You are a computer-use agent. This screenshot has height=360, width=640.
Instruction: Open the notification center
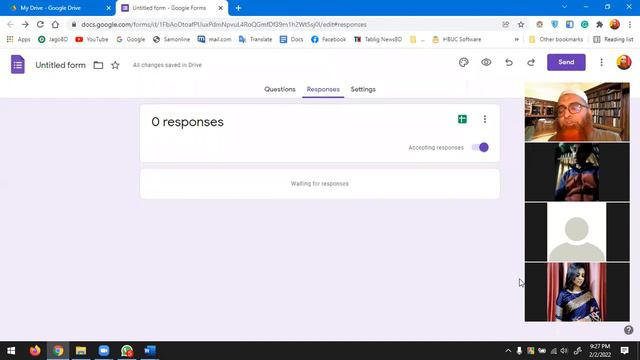tap(624, 351)
